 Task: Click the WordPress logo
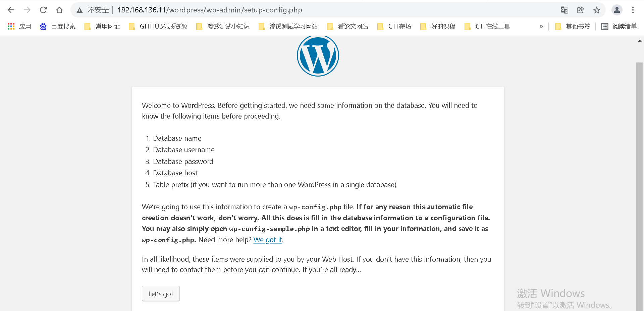(318, 56)
